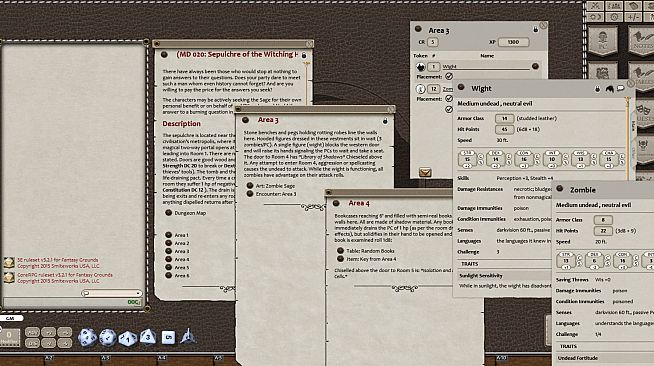
Task: Click the Sunlight Sensitivity trait heading
Action: 480,276
